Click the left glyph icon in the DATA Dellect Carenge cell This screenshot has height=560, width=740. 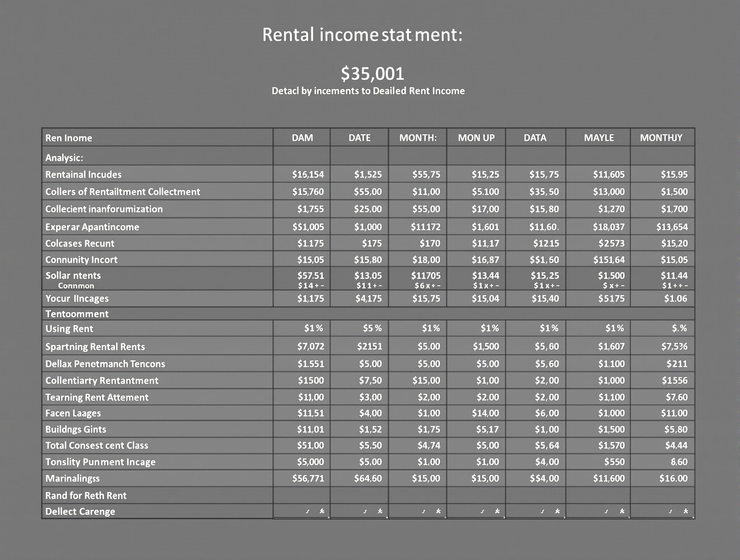click(542, 511)
